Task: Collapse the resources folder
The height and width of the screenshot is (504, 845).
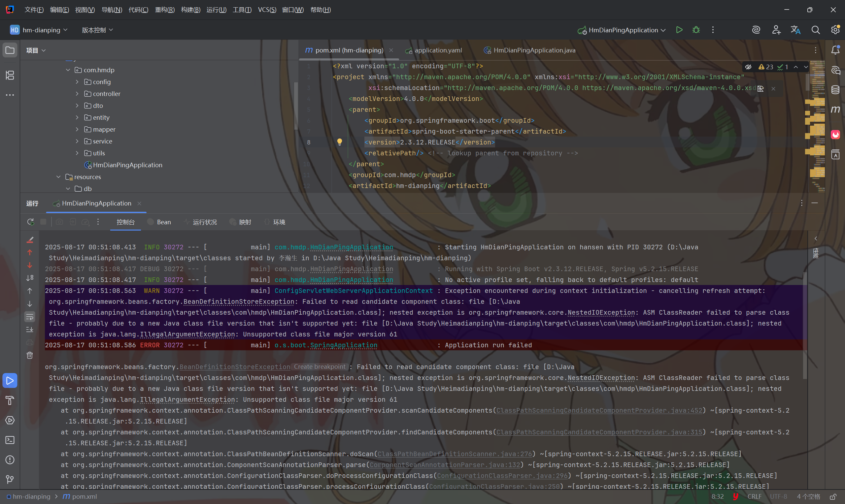Action: (58, 177)
